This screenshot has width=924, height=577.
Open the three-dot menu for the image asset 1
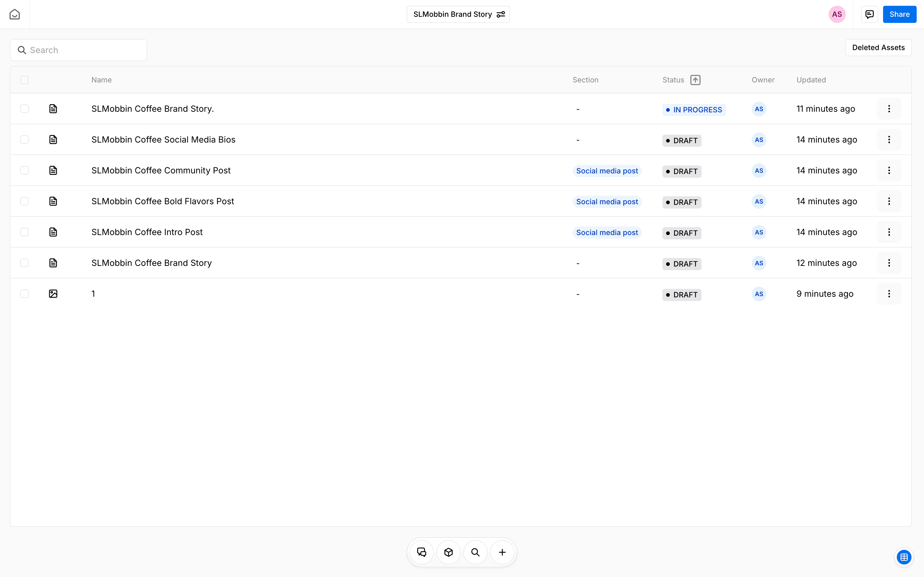[889, 294]
